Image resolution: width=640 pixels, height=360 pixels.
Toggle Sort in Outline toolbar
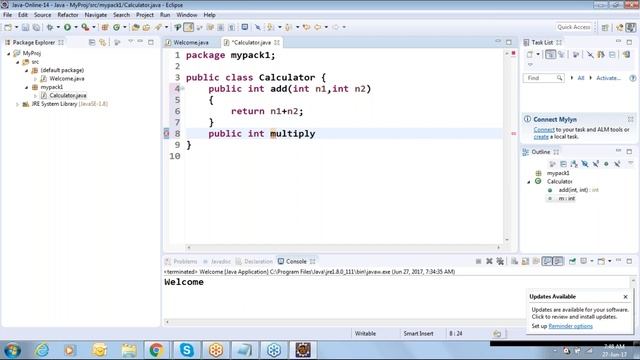[574, 164]
